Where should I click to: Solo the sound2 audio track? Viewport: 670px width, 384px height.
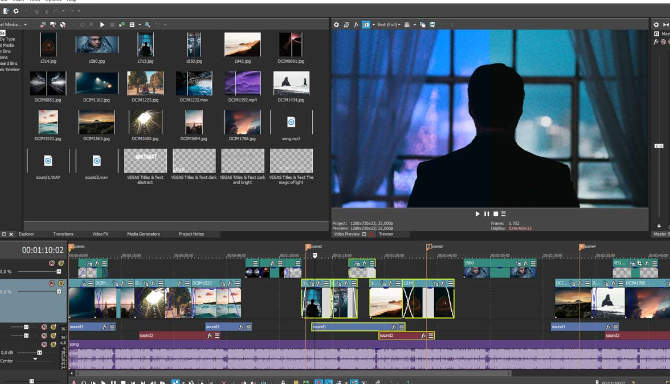click(53, 336)
